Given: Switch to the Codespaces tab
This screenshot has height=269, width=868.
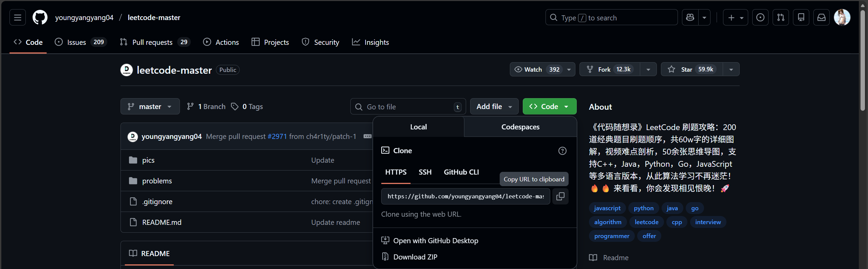Looking at the screenshot, I should (520, 127).
